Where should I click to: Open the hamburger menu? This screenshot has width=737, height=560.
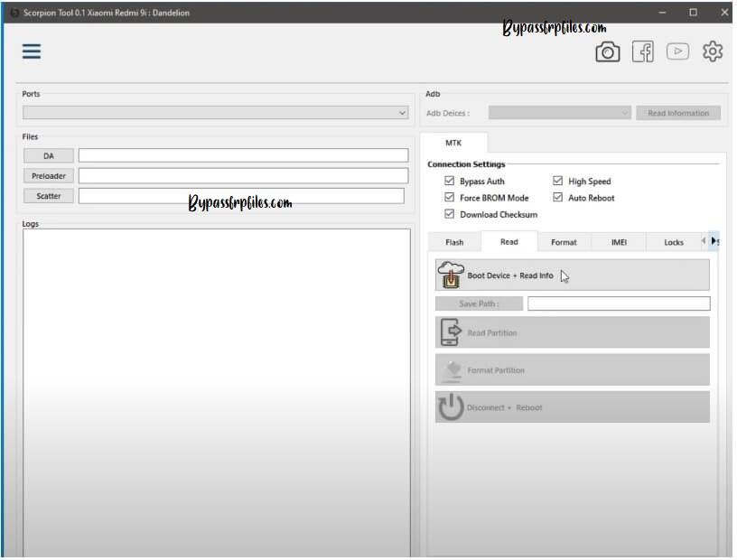pos(32,51)
